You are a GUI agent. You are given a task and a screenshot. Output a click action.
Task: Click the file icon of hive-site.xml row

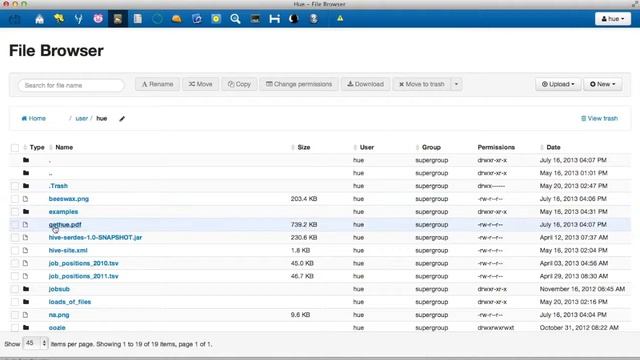point(26,250)
